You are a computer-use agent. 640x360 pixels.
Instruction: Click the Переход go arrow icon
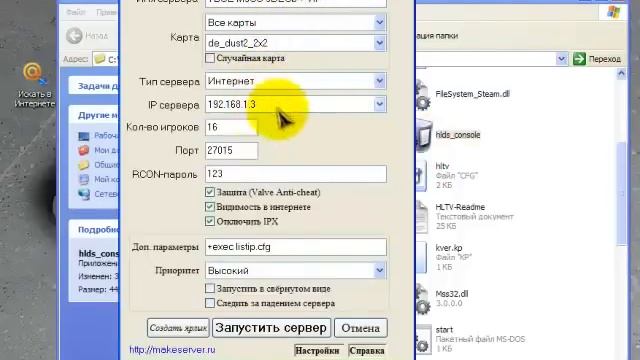click(x=579, y=59)
